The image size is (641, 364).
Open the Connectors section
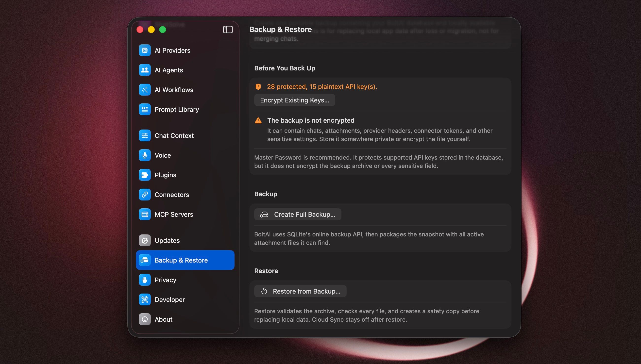tap(185, 195)
